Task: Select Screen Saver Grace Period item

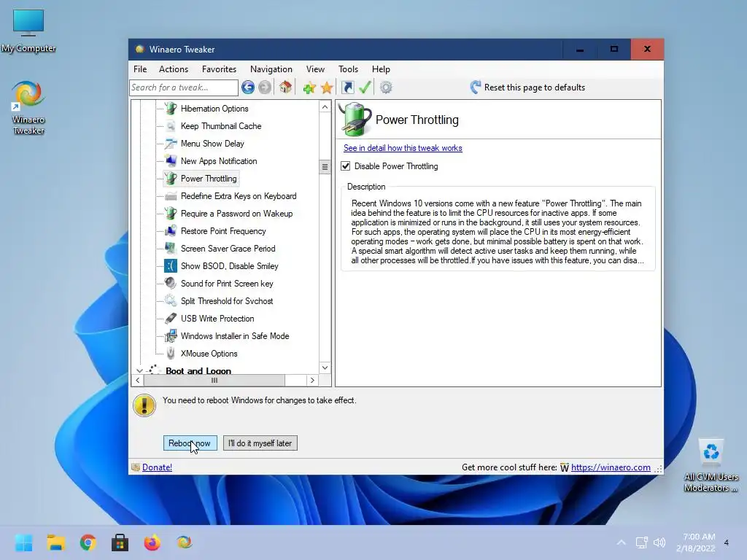Action: (x=228, y=249)
